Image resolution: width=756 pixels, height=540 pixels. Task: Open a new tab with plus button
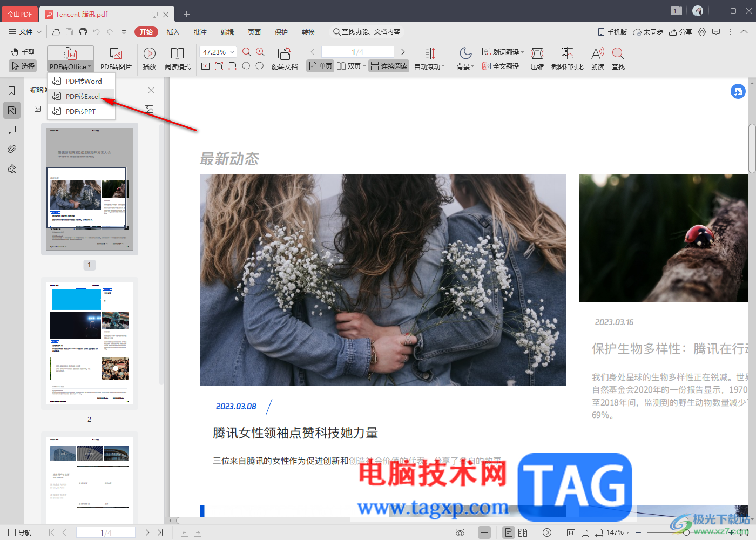pyautogui.click(x=187, y=14)
